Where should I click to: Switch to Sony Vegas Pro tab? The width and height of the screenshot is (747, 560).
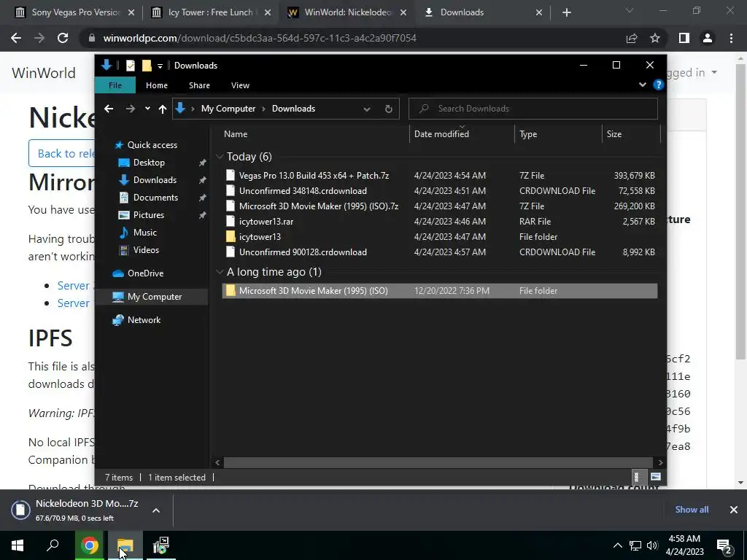75,12
